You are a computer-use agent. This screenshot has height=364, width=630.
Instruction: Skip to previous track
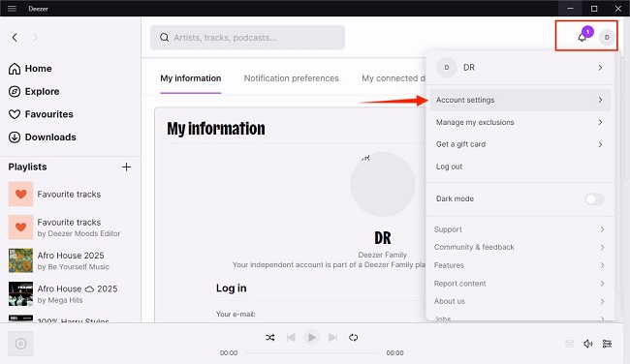pyautogui.click(x=291, y=338)
